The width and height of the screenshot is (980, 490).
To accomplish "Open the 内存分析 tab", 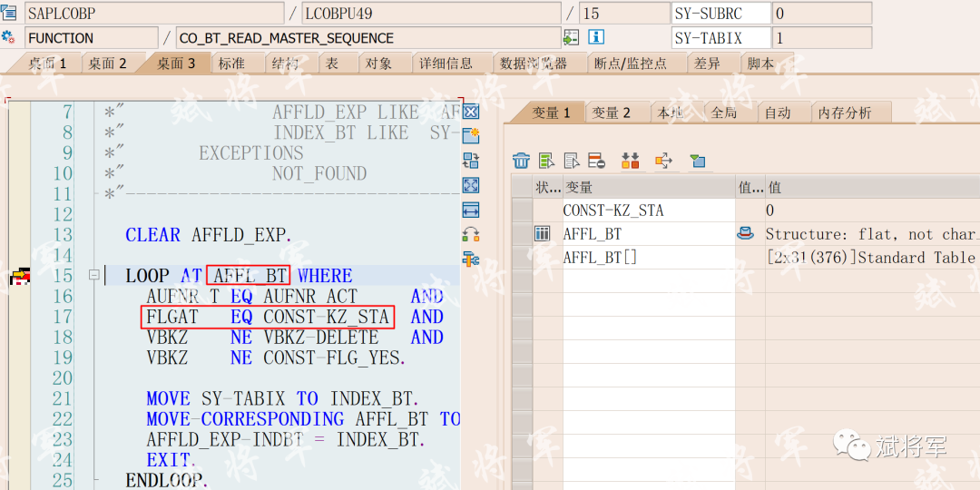I will click(x=845, y=113).
